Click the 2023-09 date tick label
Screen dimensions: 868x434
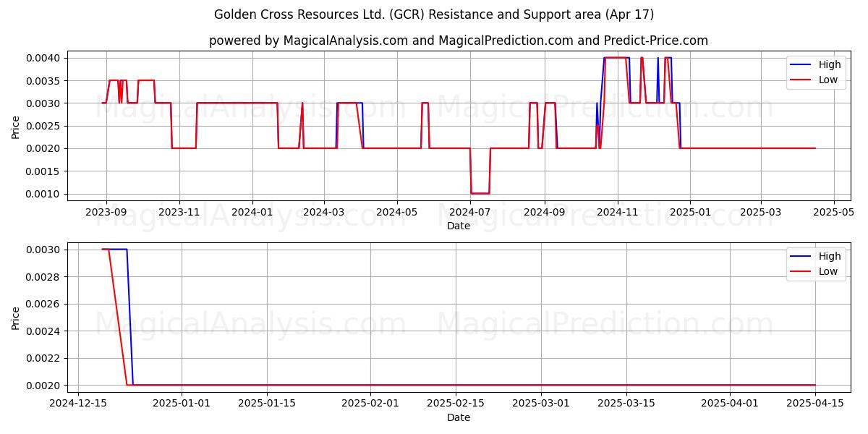coord(106,213)
